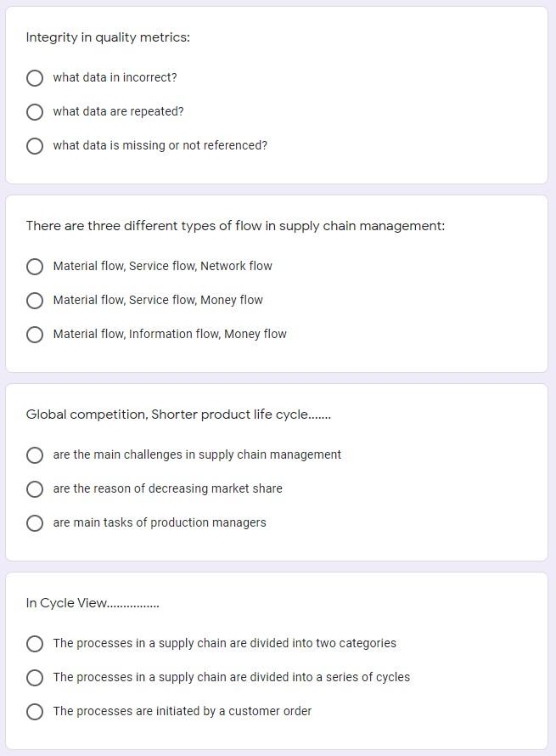
Task: Select 'are the main challenges in supply chain management'
Action: point(35,454)
